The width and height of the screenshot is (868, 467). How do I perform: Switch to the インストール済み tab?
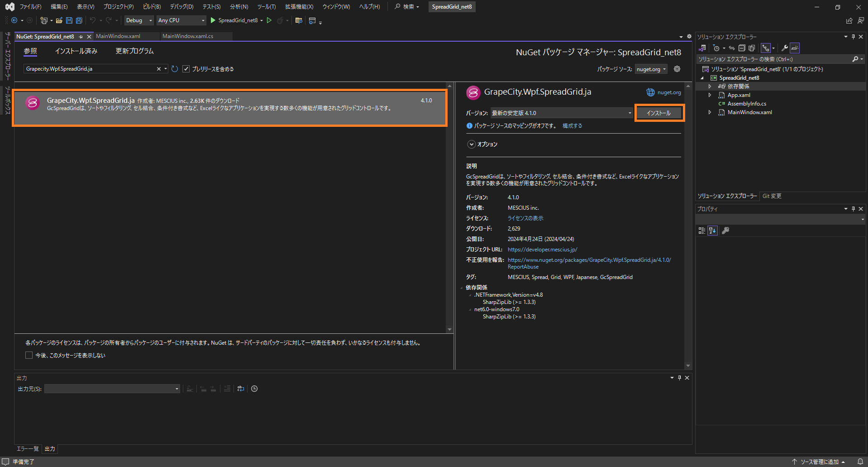click(76, 51)
